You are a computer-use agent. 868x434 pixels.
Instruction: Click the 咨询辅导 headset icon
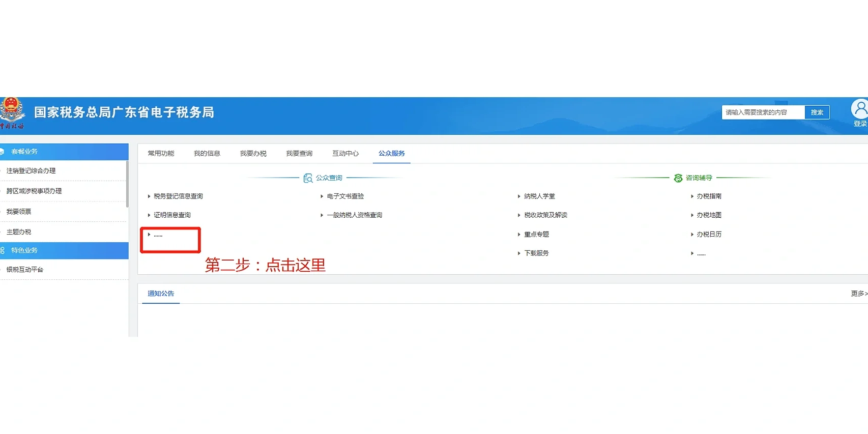point(678,178)
